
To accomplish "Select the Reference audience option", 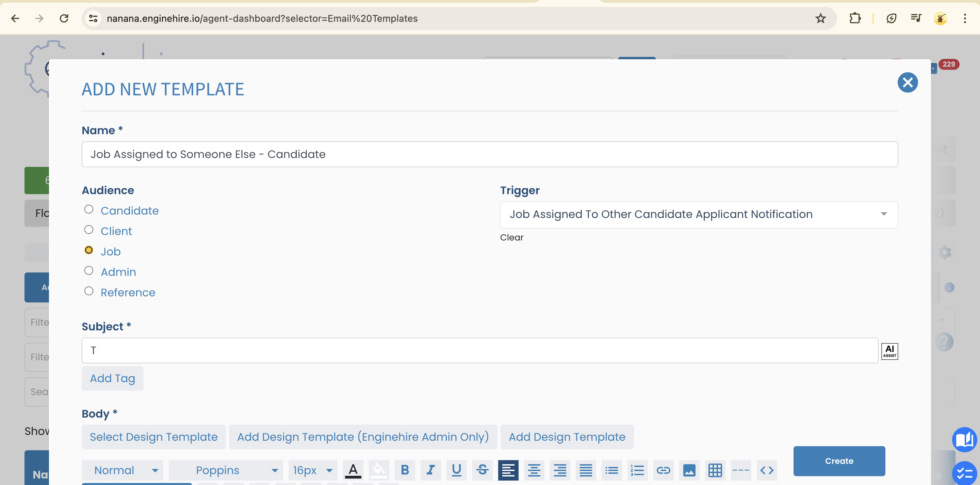I will point(88,291).
